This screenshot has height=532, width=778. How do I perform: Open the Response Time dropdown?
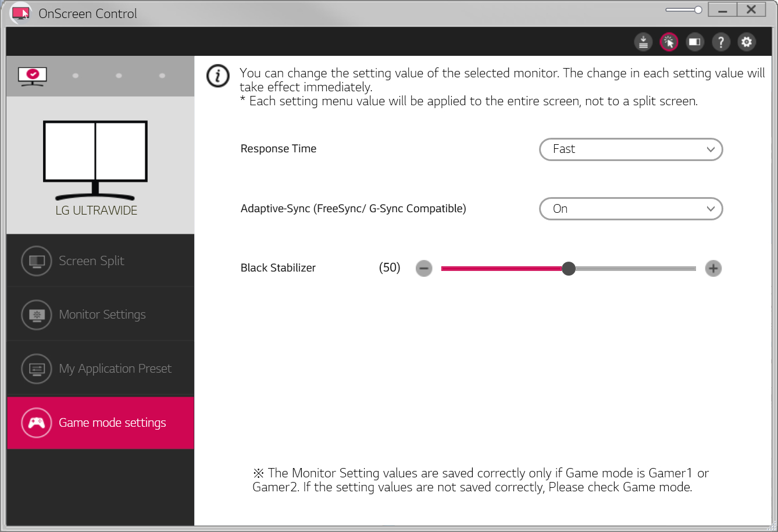coord(631,149)
